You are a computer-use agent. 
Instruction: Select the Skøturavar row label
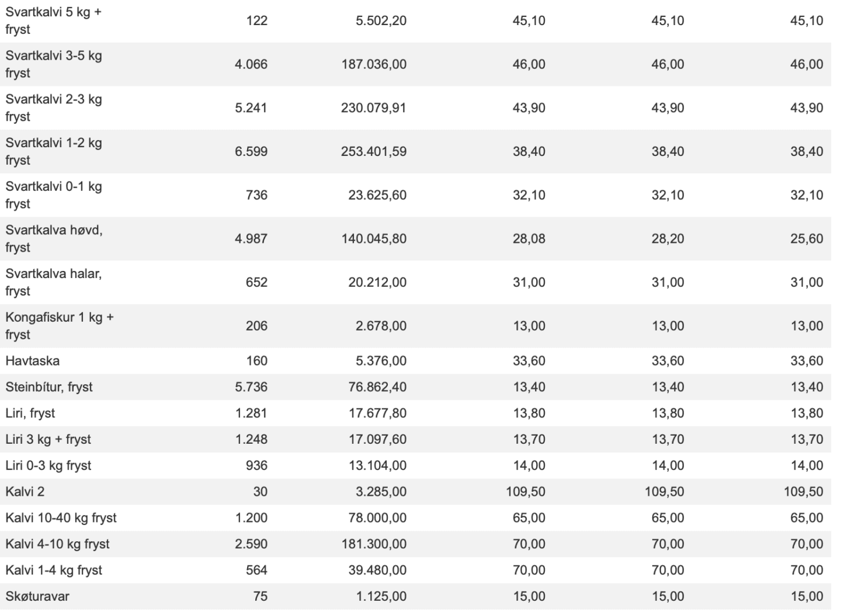coord(37,597)
